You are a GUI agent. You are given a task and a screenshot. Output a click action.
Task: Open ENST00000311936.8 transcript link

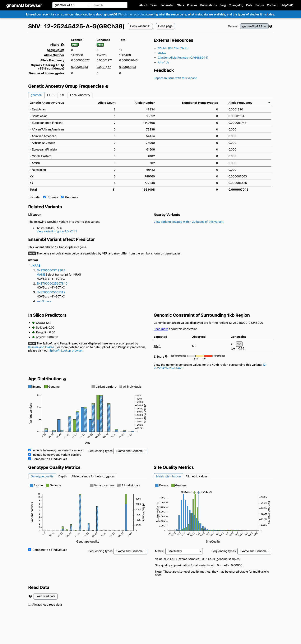pyautogui.click(x=51, y=270)
